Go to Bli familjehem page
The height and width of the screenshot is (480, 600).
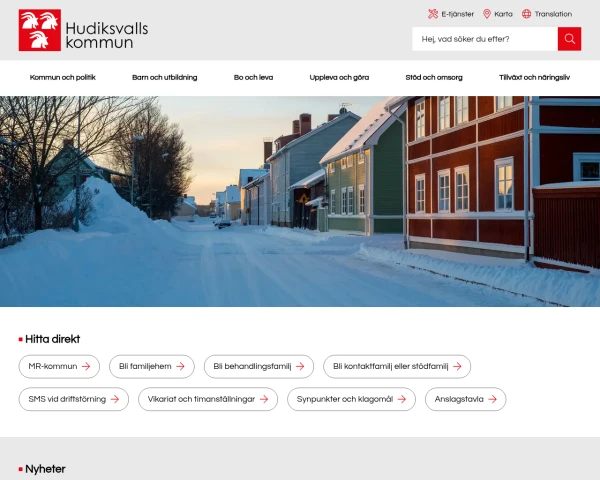point(152,367)
